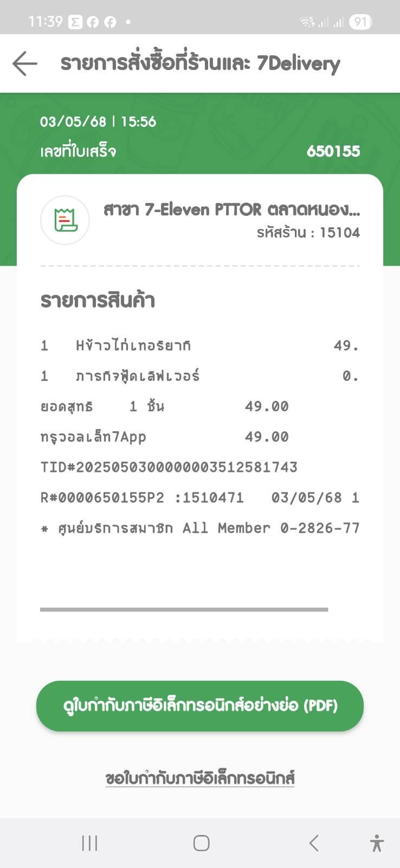Viewport: 400px width, 868px height.
Task: Tap the horizontal scrollbar under receipt text
Action: [184, 609]
